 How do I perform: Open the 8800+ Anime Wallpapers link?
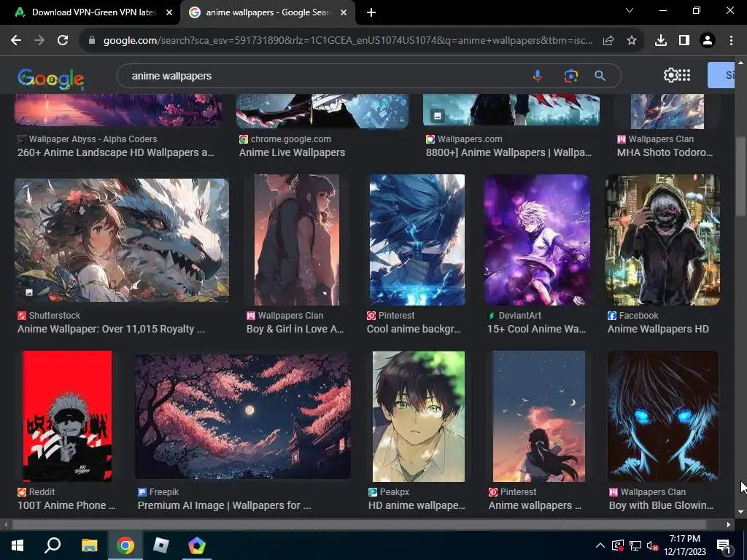pyautogui.click(x=508, y=153)
